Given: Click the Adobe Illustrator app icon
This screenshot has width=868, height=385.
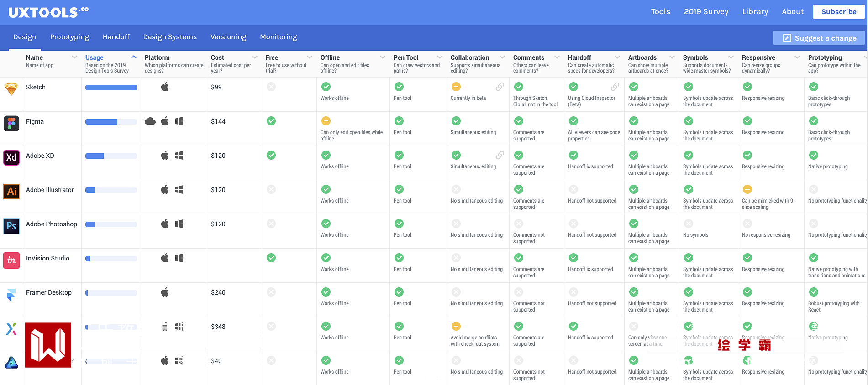Looking at the screenshot, I should click(11, 192).
